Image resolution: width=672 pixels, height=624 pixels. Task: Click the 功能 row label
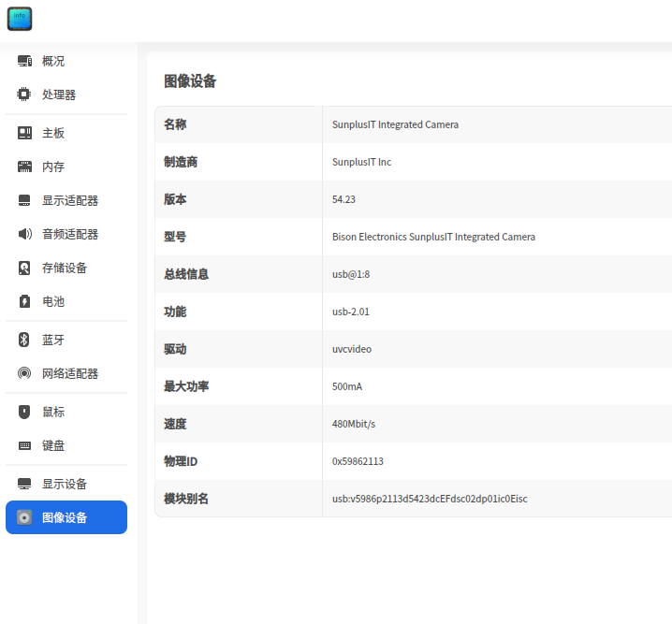coord(175,312)
